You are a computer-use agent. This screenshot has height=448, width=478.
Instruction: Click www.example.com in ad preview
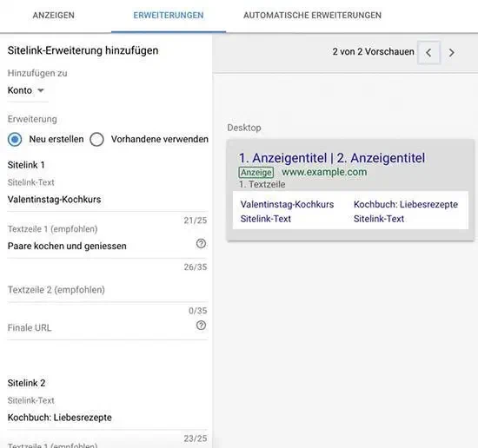tap(324, 172)
